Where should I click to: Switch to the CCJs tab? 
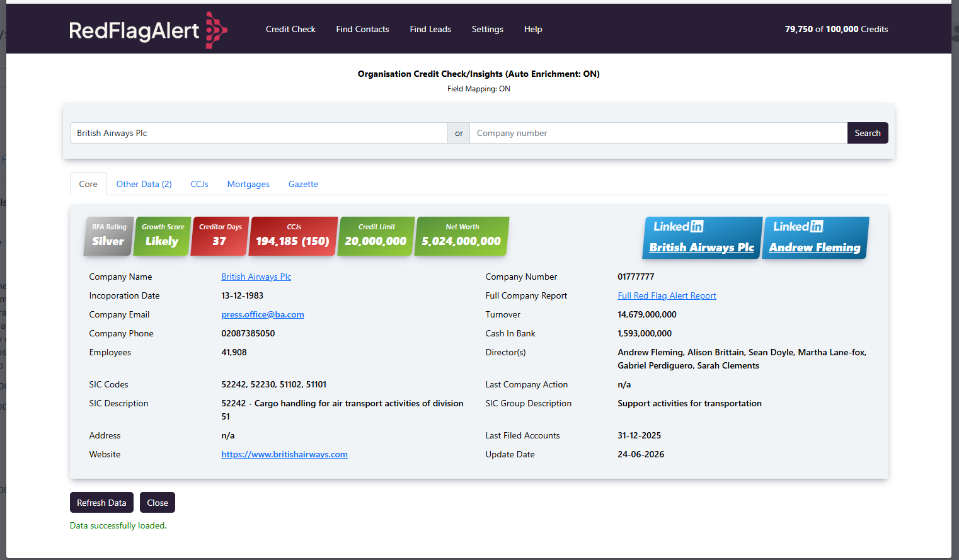200,184
